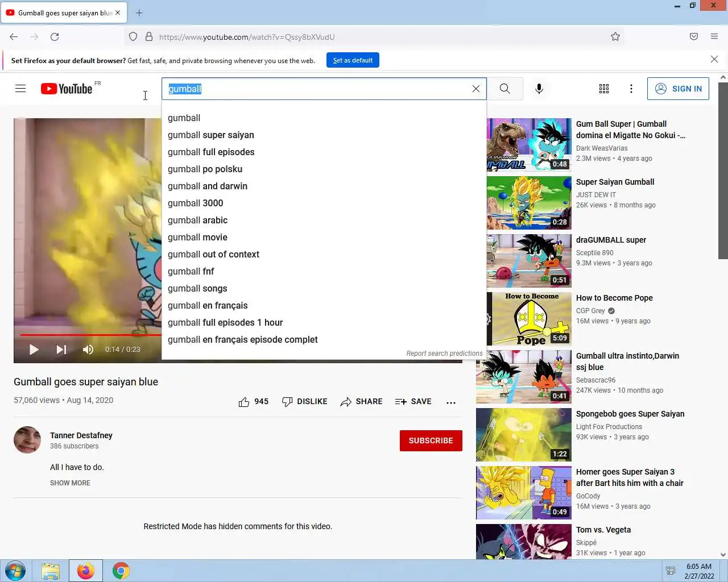Seek on the red video progress bar
This screenshot has width=728, height=582.
[x=91, y=335]
